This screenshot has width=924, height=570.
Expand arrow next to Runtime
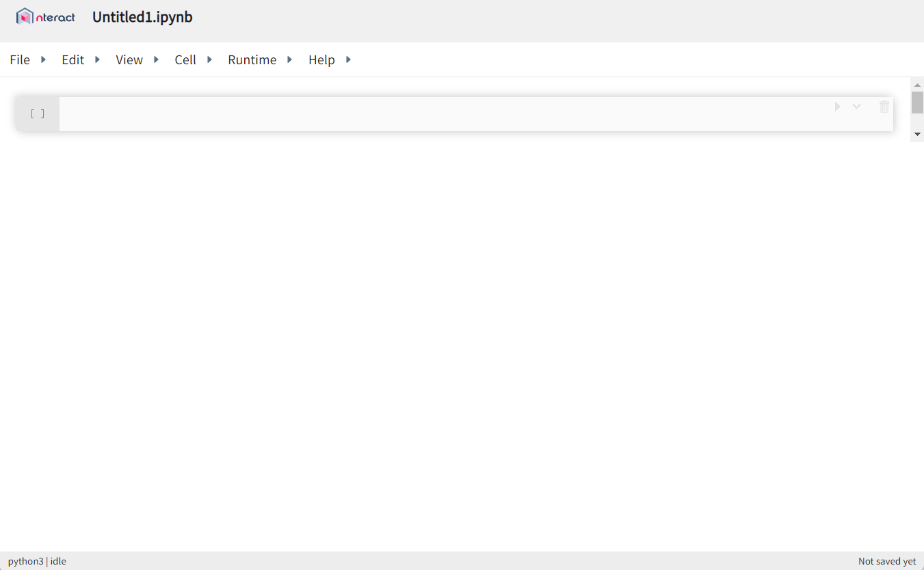(x=289, y=59)
